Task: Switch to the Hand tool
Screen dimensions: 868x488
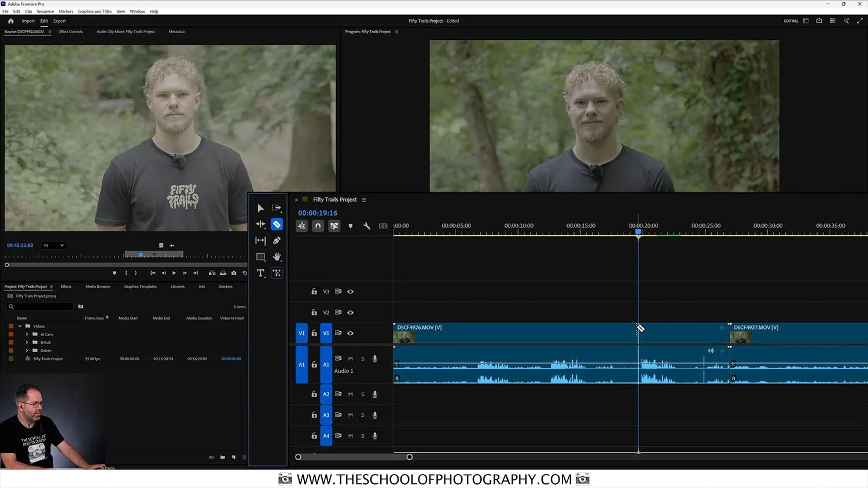Action: [x=277, y=257]
